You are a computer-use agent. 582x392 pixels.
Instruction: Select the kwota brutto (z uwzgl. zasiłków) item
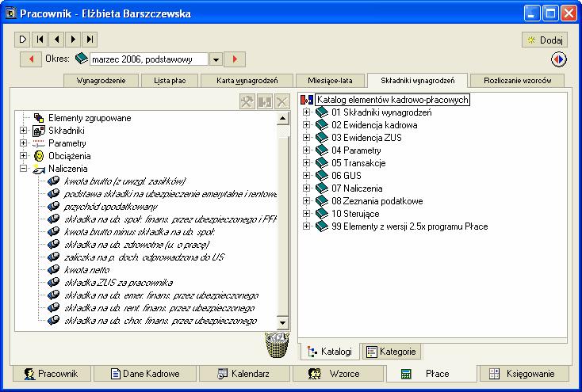tap(124, 181)
